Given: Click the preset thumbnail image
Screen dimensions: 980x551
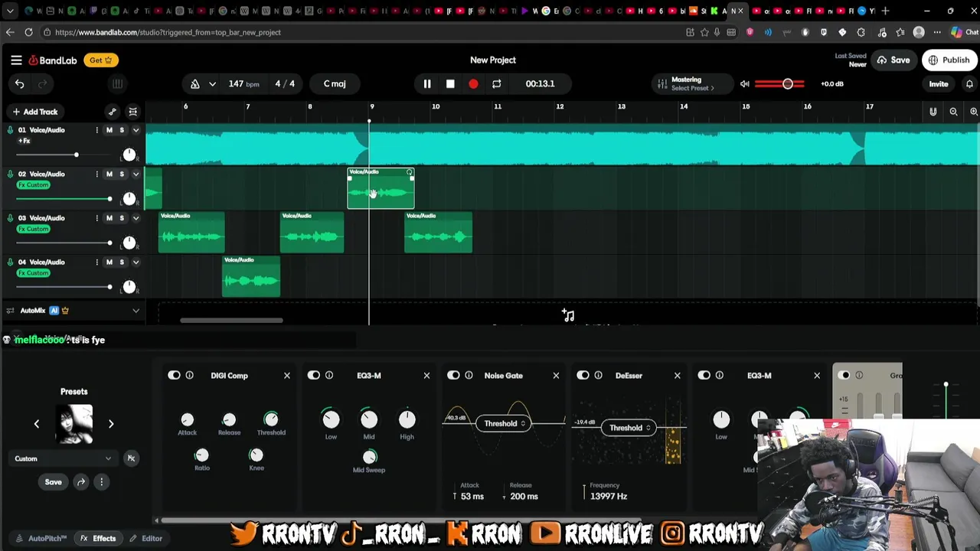Looking at the screenshot, I should [74, 424].
